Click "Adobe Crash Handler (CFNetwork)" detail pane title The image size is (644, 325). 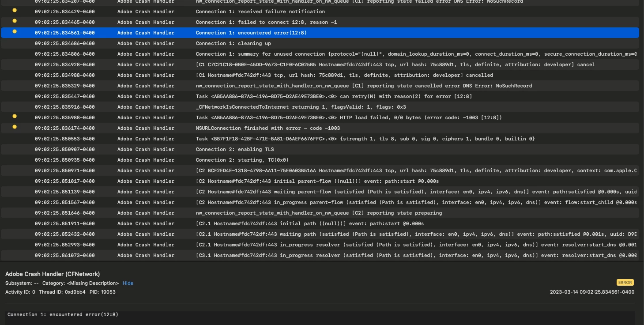[53, 274]
